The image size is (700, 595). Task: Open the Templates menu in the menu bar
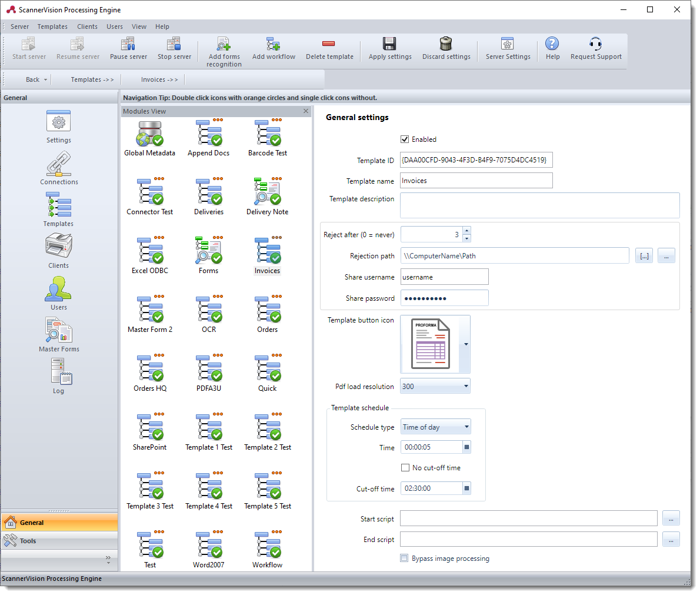(x=52, y=26)
